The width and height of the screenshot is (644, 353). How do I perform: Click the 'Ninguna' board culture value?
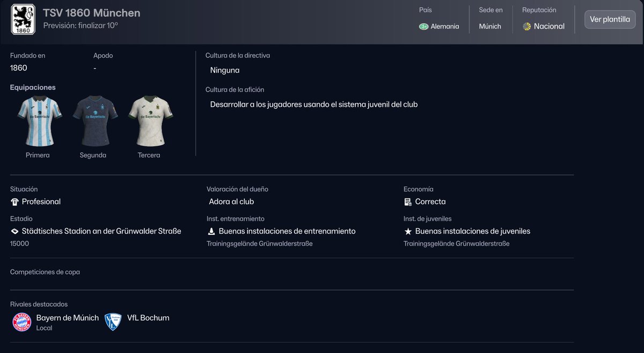coord(225,70)
